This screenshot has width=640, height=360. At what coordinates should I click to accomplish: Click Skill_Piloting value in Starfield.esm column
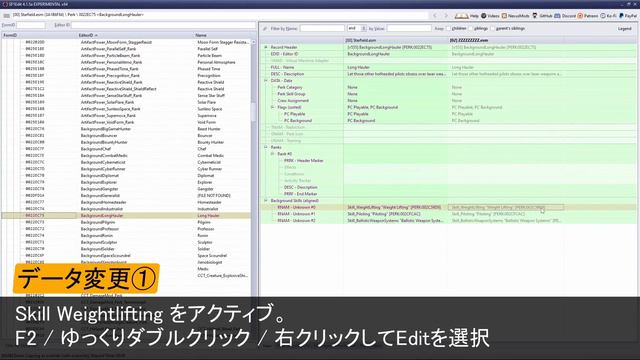pos(384,214)
